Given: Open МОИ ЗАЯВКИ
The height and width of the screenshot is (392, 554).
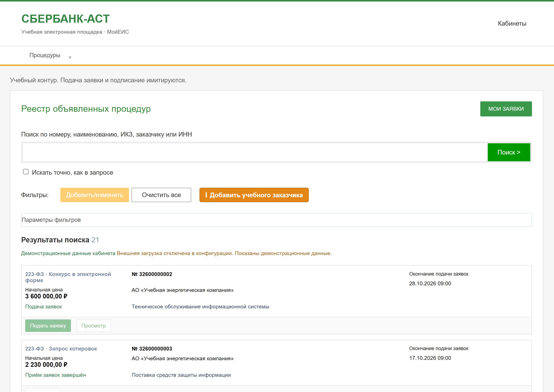Looking at the screenshot, I should (x=506, y=109).
